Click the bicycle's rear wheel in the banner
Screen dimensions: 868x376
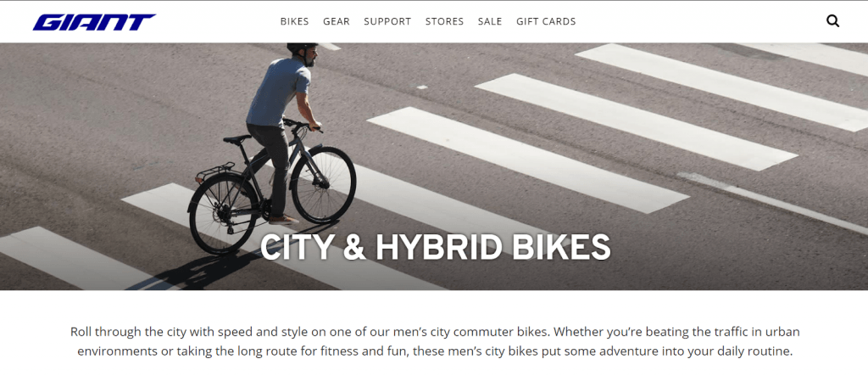(223, 215)
